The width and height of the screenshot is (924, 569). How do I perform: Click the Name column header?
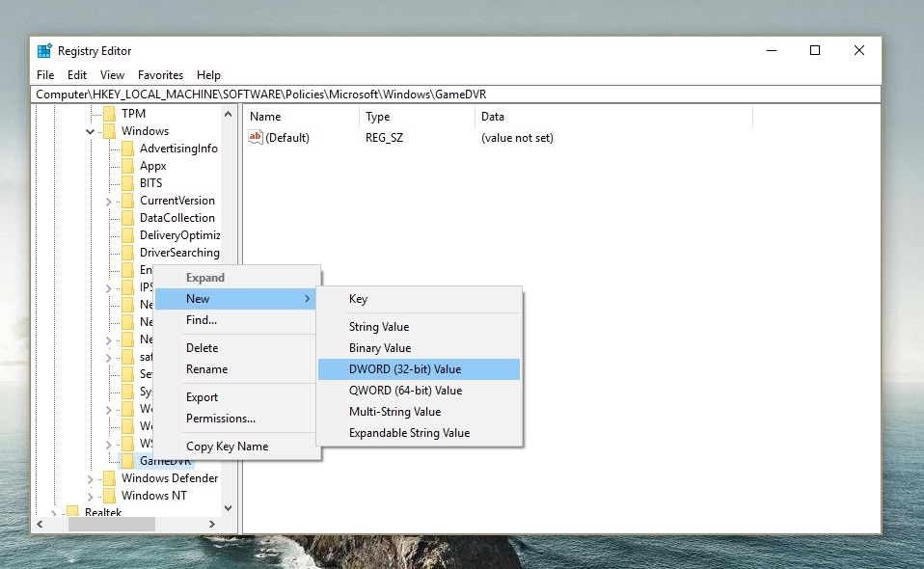click(x=301, y=117)
